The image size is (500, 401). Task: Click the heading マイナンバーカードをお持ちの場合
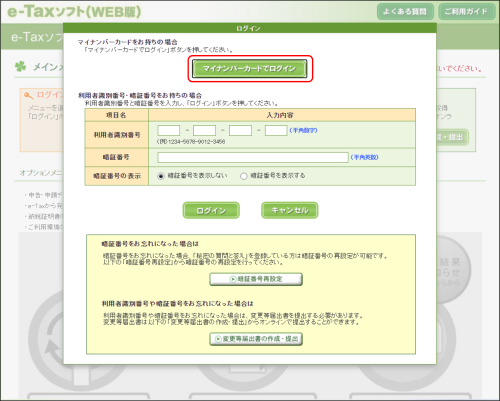click(128, 42)
